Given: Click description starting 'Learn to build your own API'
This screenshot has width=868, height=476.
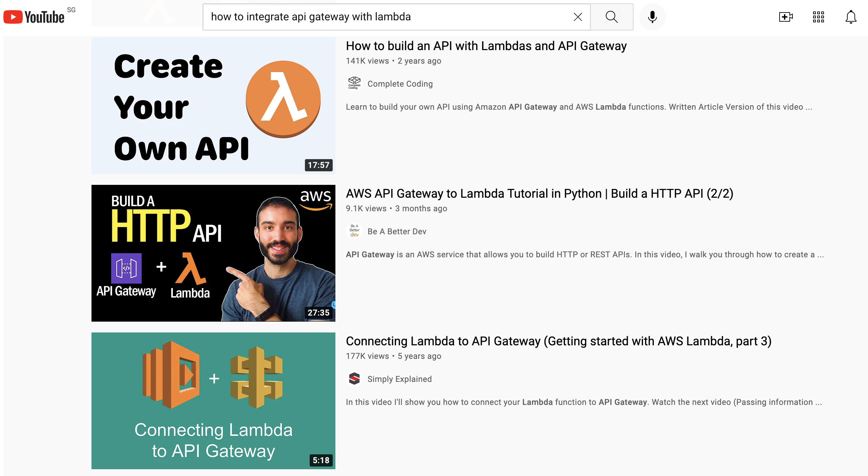Looking at the screenshot, I should click(x=579, y=107).
